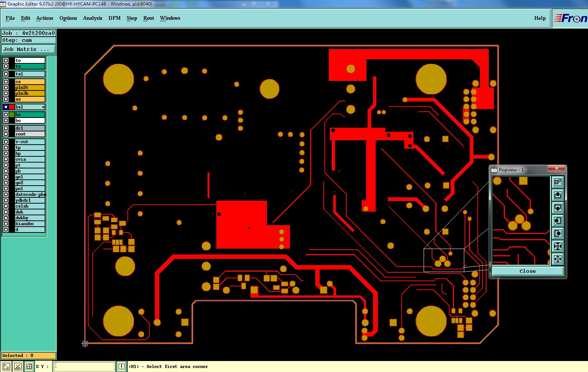The image size is (588, 372).
Task: Click the green color swatch of bs layer
Action: [x=12, y=115]
